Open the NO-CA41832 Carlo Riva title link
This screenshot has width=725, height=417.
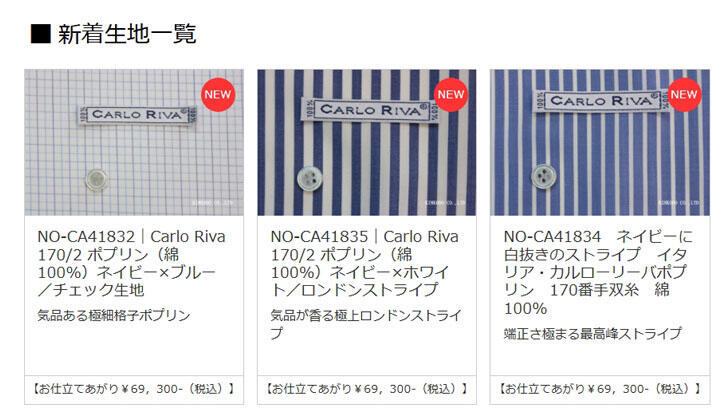(x=131, y=263)
